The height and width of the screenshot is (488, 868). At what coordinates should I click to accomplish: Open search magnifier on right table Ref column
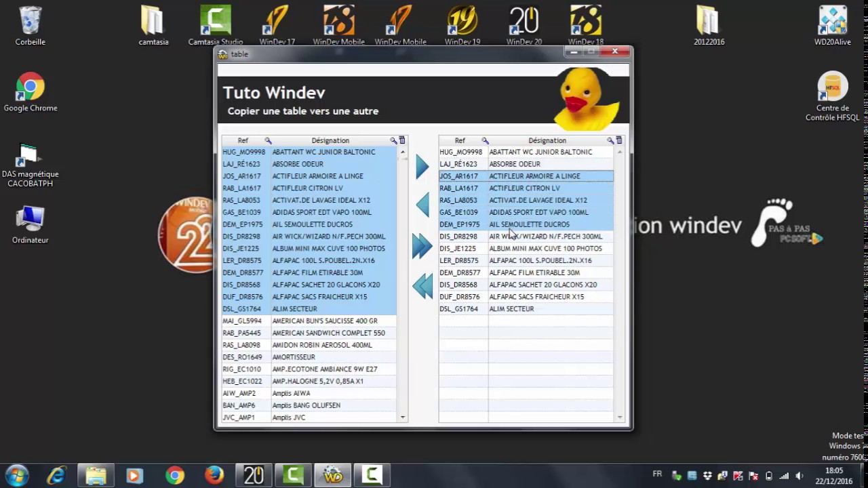(485, 140)
